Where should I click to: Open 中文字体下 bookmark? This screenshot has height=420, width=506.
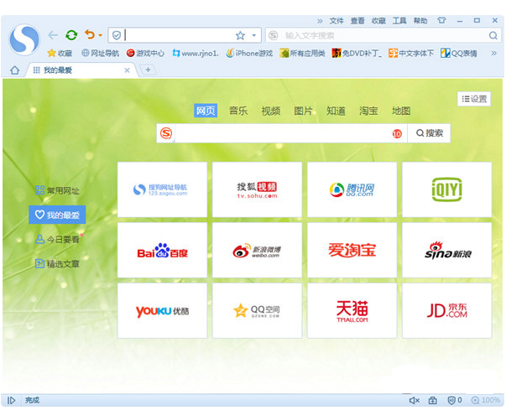(411, 53)
